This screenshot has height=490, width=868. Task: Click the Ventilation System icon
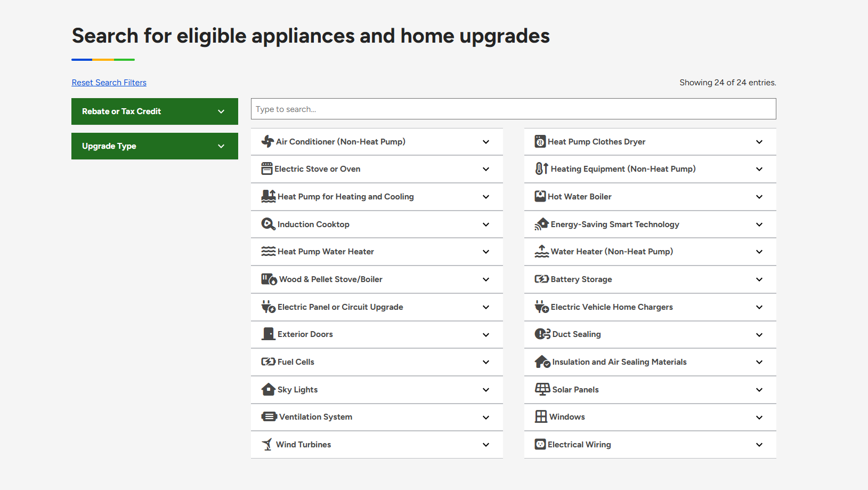tap(269, 416)
